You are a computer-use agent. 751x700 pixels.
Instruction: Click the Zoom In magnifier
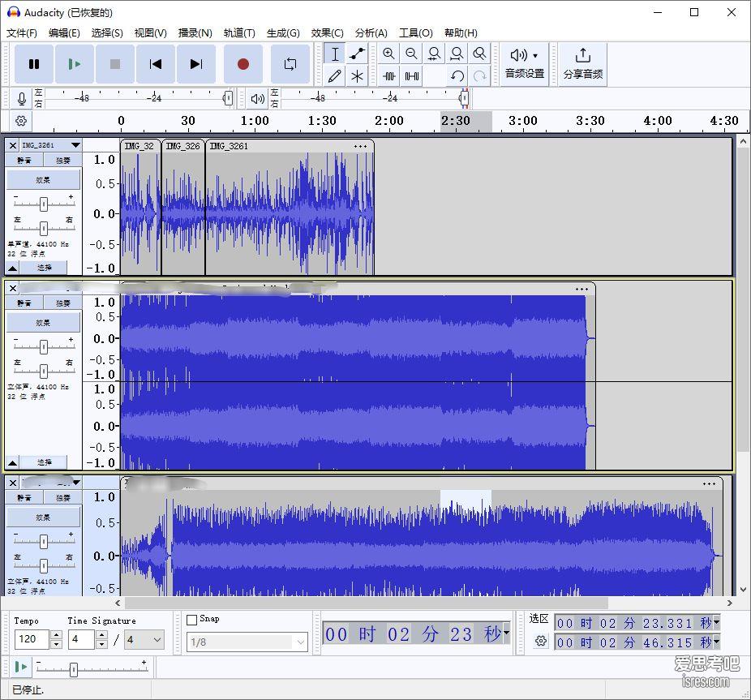(x=388, y=54)
